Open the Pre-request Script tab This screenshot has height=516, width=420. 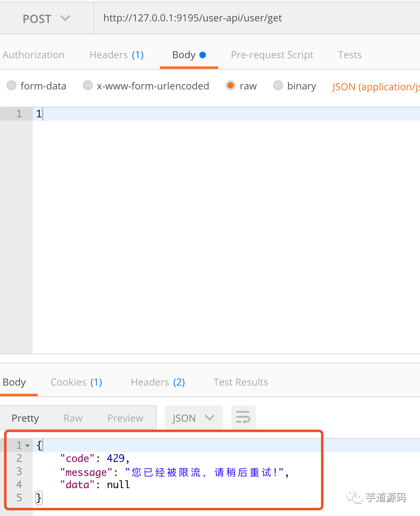(x=272, y=55)
